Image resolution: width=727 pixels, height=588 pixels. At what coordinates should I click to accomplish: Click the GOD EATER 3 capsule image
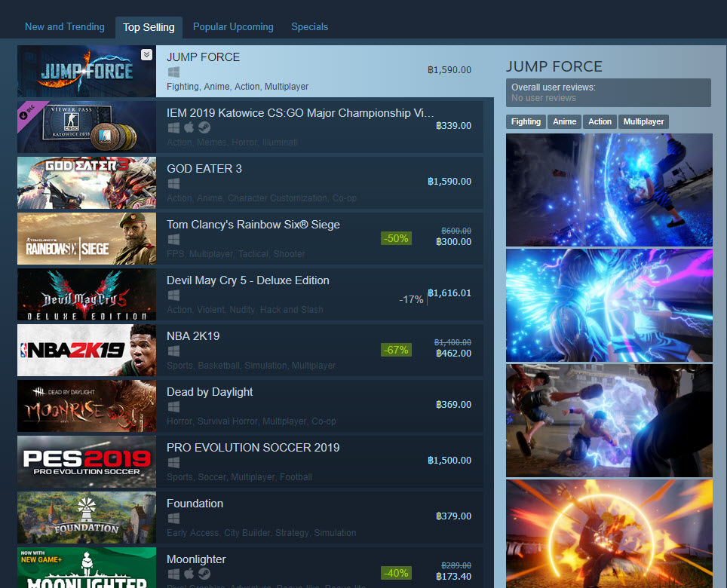[x=87, y=182]
